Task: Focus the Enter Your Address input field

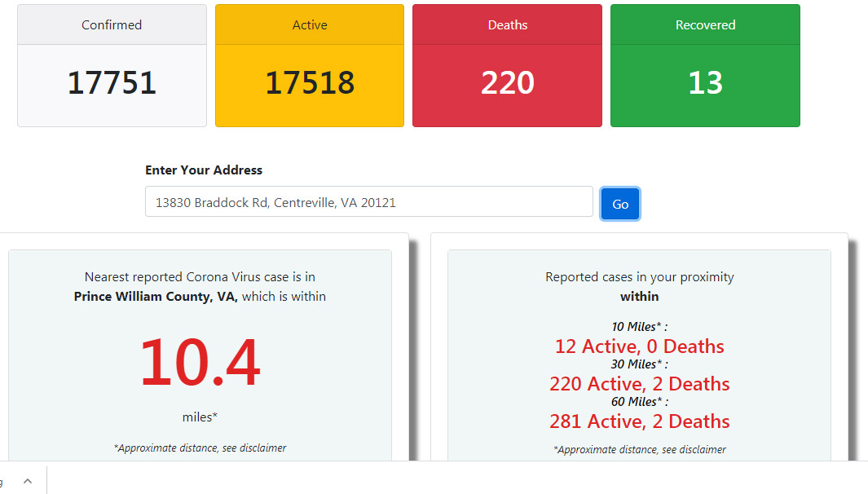Action: (368, 201)
